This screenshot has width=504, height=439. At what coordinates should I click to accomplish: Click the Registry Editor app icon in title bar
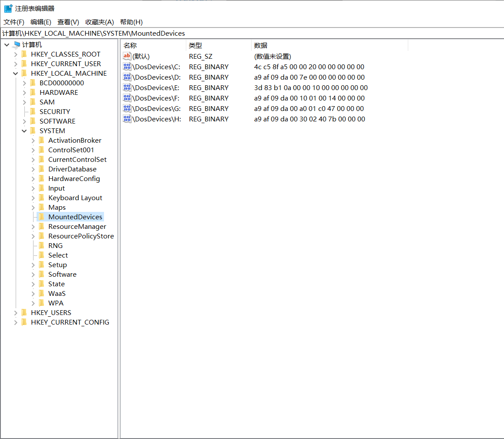[x=8, y=8]
